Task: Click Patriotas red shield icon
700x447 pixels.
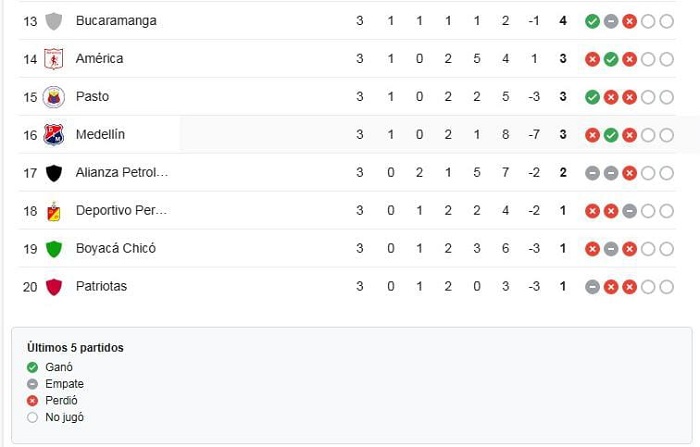Action: click(54, 287)
